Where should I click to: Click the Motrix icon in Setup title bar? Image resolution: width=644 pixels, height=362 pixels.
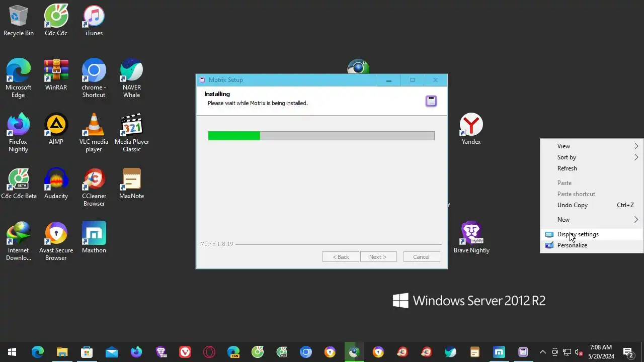(202, 80)
